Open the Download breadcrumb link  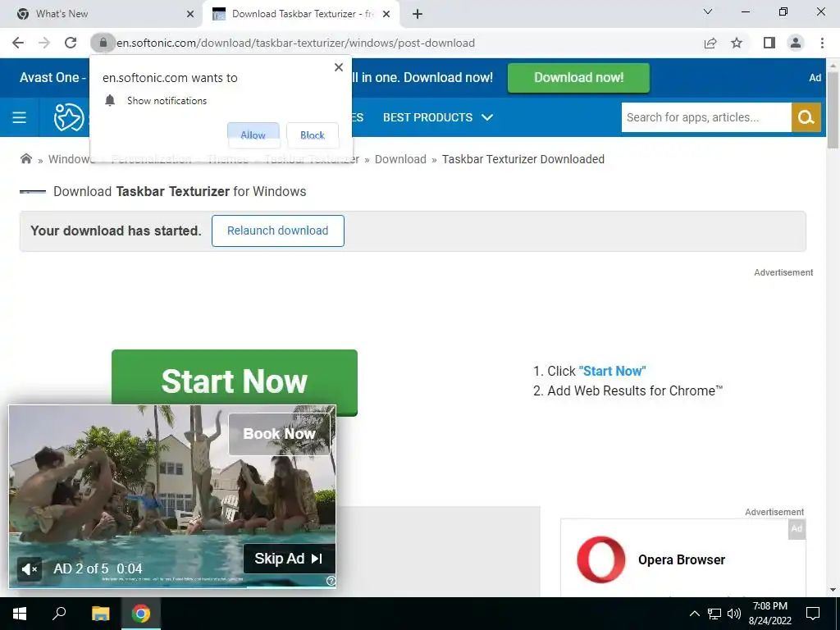coord(400,159)
